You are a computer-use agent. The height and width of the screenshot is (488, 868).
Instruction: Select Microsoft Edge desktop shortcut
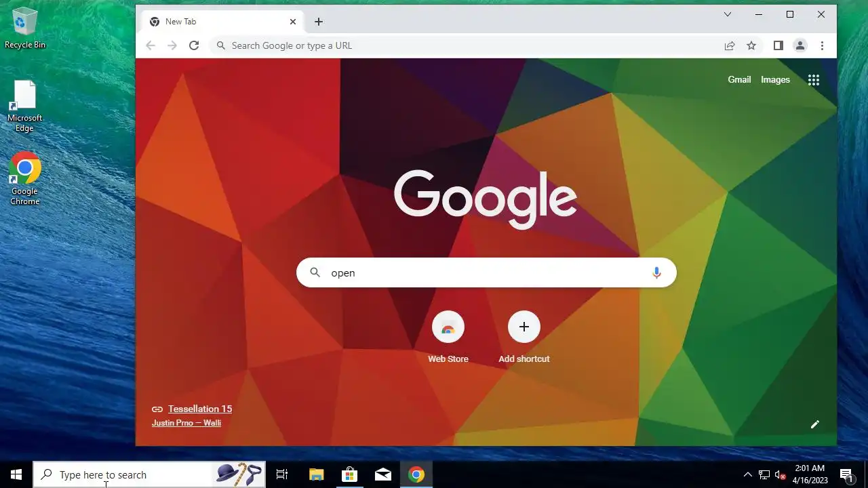pyautogui.click(x=25, y=106)
